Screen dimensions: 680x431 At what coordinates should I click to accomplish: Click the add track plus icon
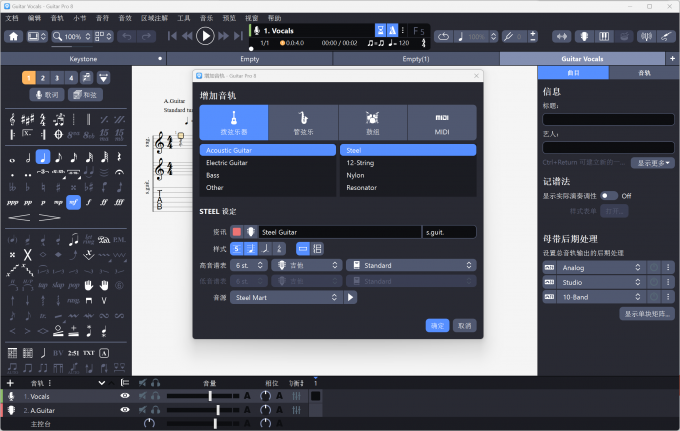coord(10,383)
